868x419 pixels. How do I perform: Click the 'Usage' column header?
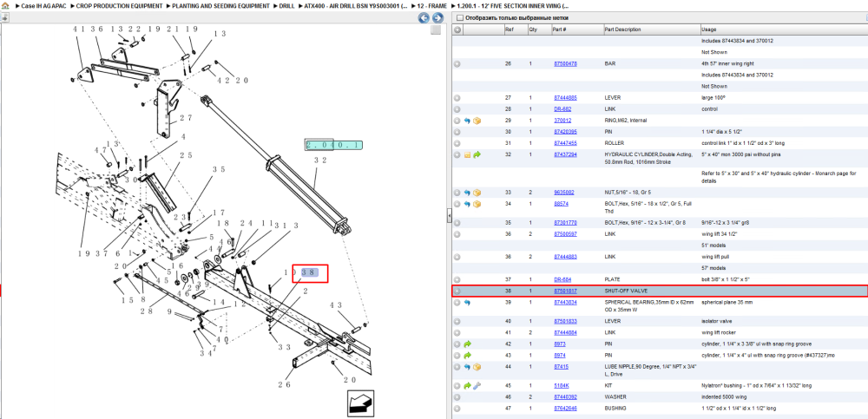pos(708,29)
